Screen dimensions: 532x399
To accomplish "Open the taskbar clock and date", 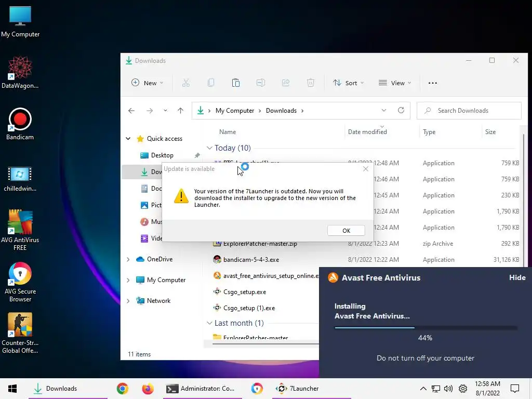I will coord(487,389).
